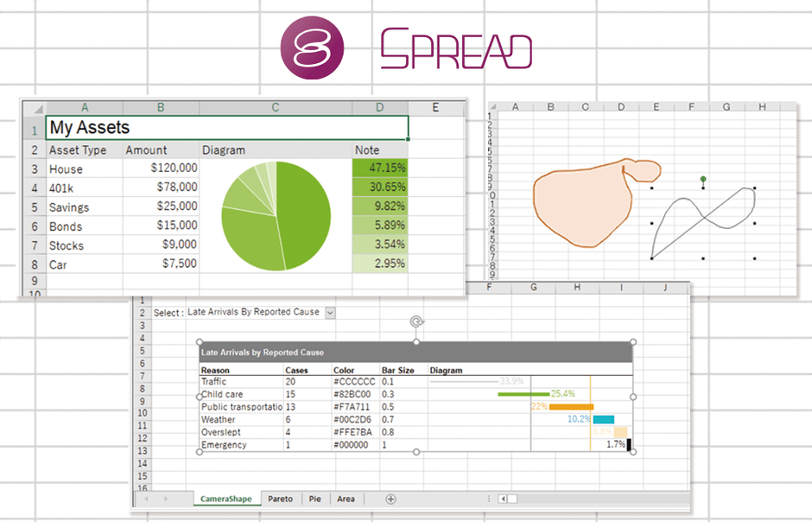Click the 30.65% note cell
This screenshot has height=522, width=812.
380,188
